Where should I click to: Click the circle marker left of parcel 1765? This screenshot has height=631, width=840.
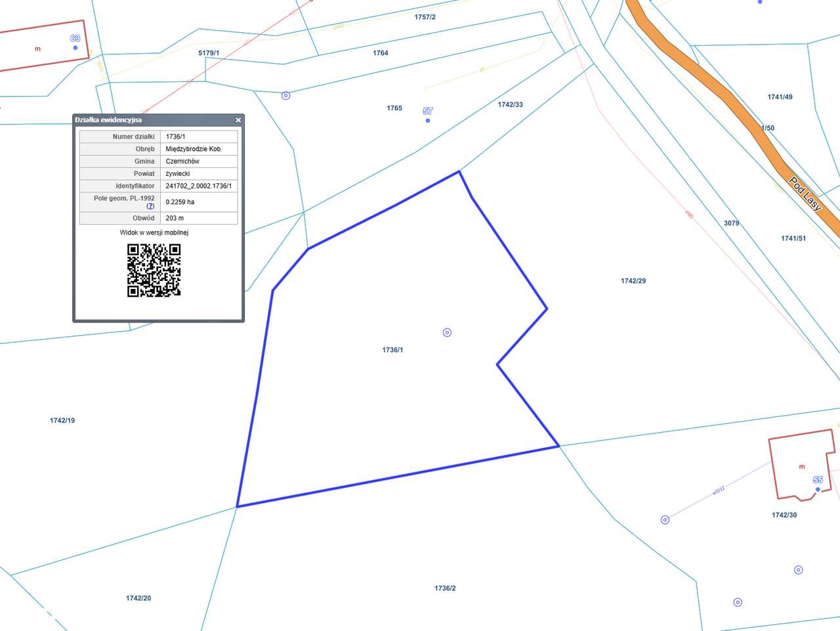click(285, 95)
